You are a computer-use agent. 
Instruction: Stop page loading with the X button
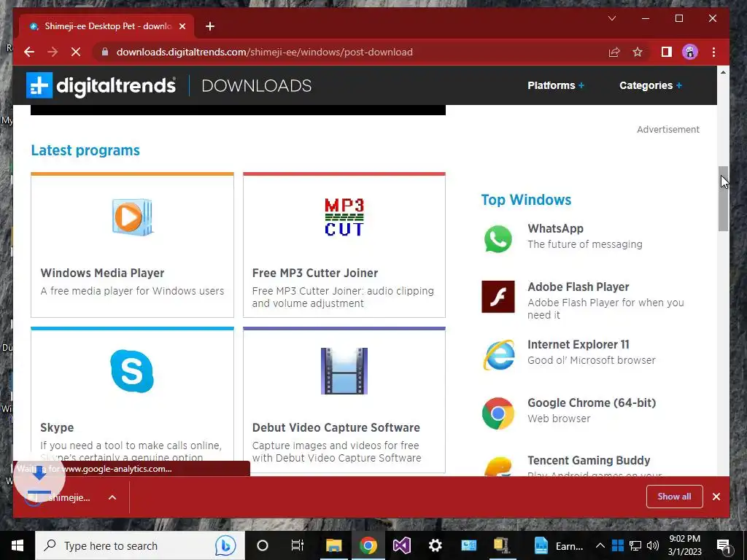(76, 52)
